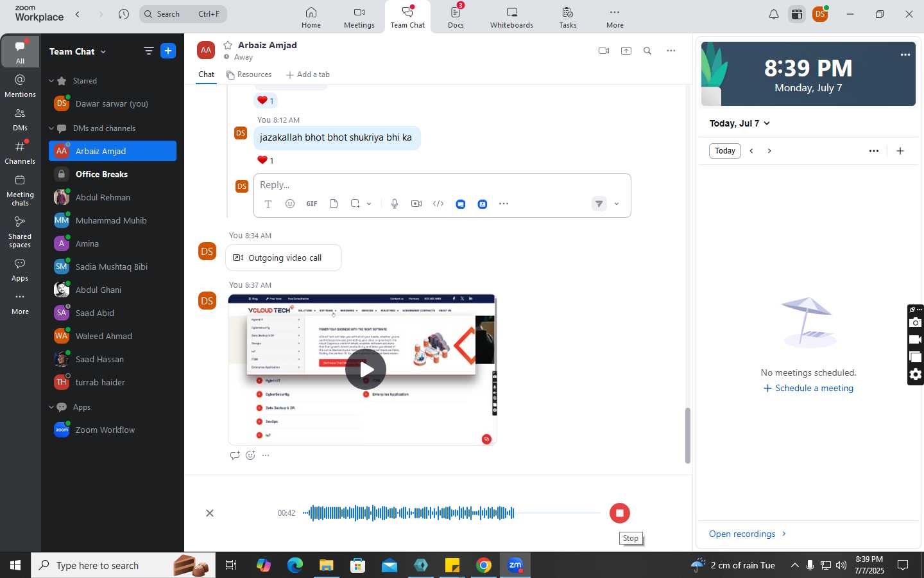Open the Tasks tab

point(568,17)
